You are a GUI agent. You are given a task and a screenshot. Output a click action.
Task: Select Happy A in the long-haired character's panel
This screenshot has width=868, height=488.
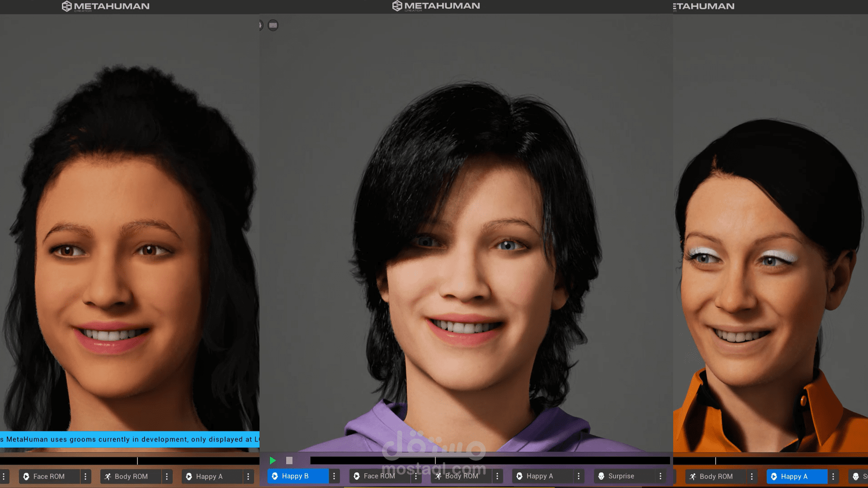[x=209, y=476]
